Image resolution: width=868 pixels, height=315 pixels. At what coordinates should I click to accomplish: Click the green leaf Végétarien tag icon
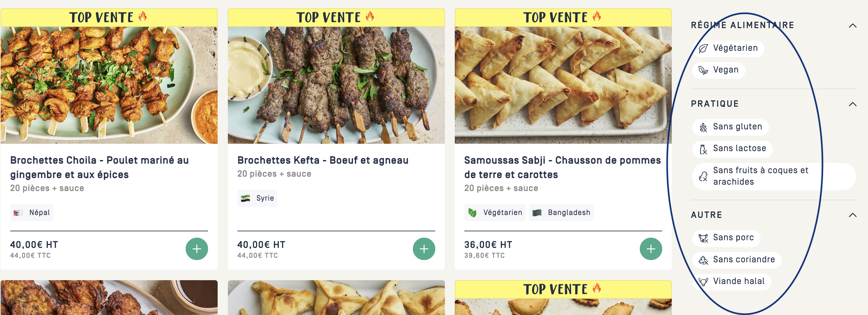click(472, 212)
